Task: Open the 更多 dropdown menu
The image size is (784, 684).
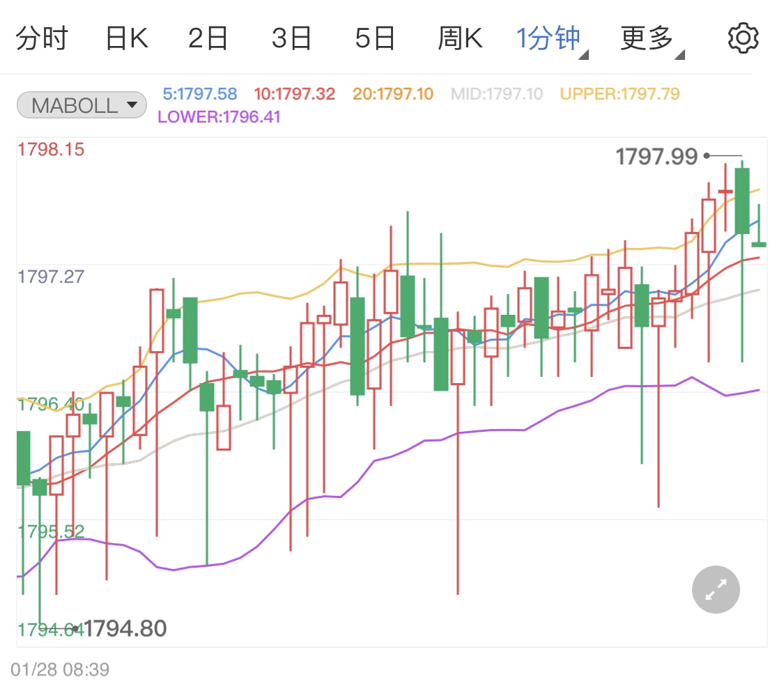Action: pos(651,38)
